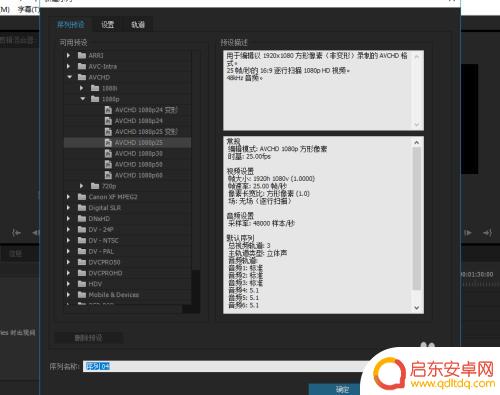The image size is (500, 395).
Task: Click the description box scroll up arrow
Action: pos(417,56)
